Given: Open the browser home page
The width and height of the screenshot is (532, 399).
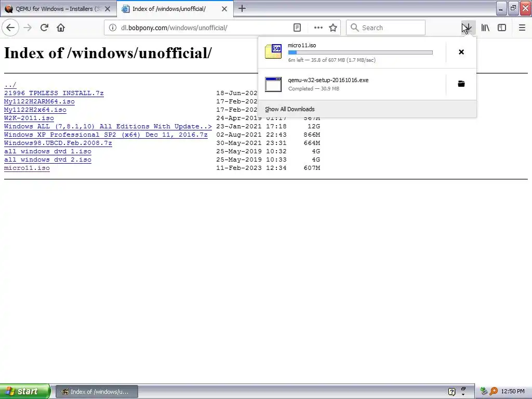Looking at the screenshot, I should (61, 28).
